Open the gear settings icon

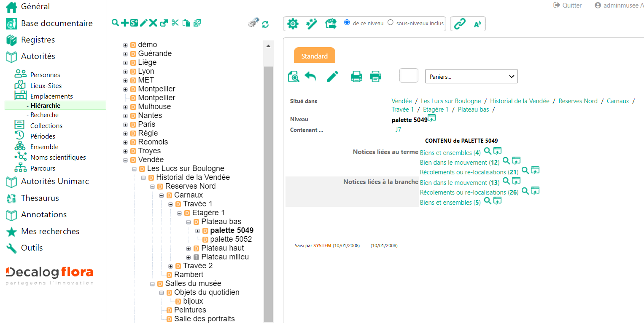(x=293, y=24)
